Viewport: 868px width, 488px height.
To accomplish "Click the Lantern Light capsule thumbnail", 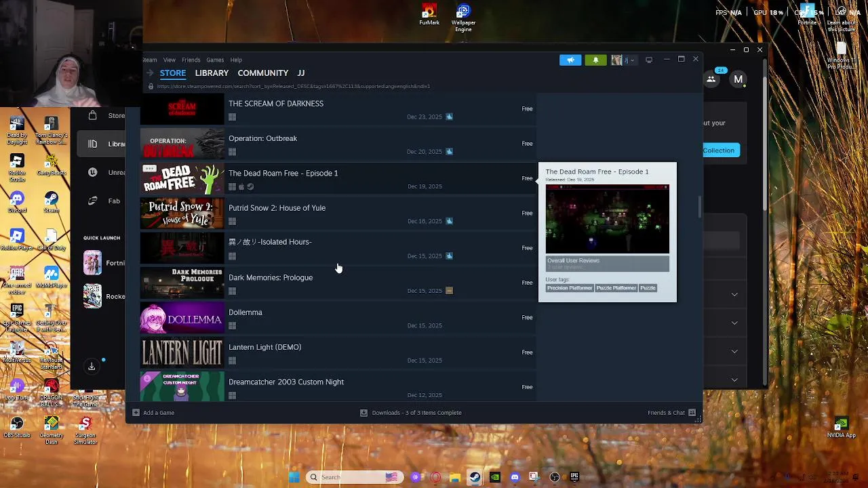I will coord(182,352).
